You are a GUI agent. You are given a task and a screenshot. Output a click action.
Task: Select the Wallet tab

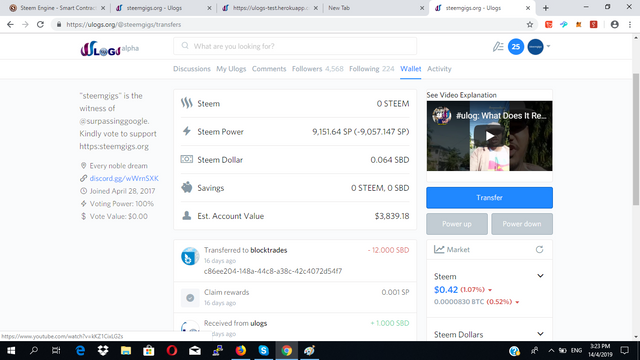(411, 69)
